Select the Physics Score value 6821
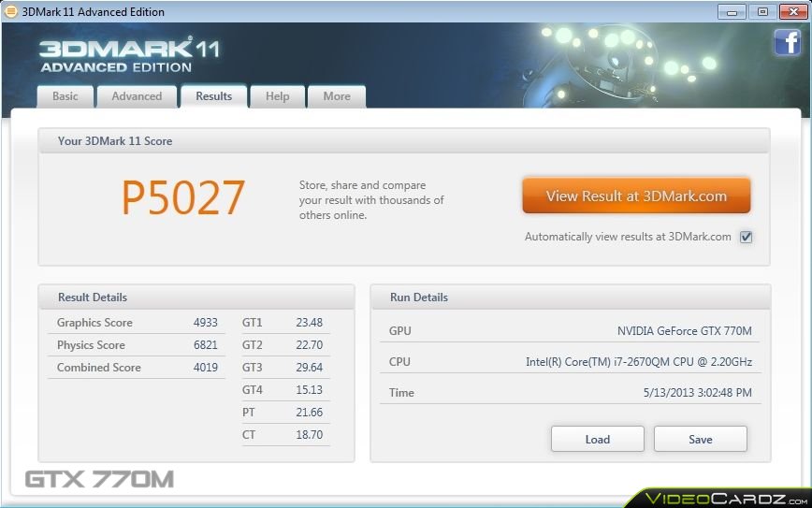 click(x=205, y=345)
